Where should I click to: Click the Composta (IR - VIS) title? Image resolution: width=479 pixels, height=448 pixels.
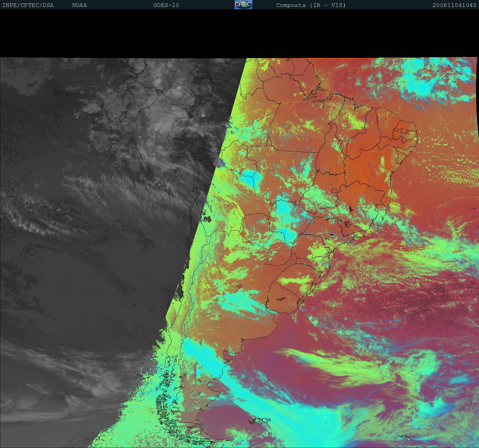(x=311, y=5)
